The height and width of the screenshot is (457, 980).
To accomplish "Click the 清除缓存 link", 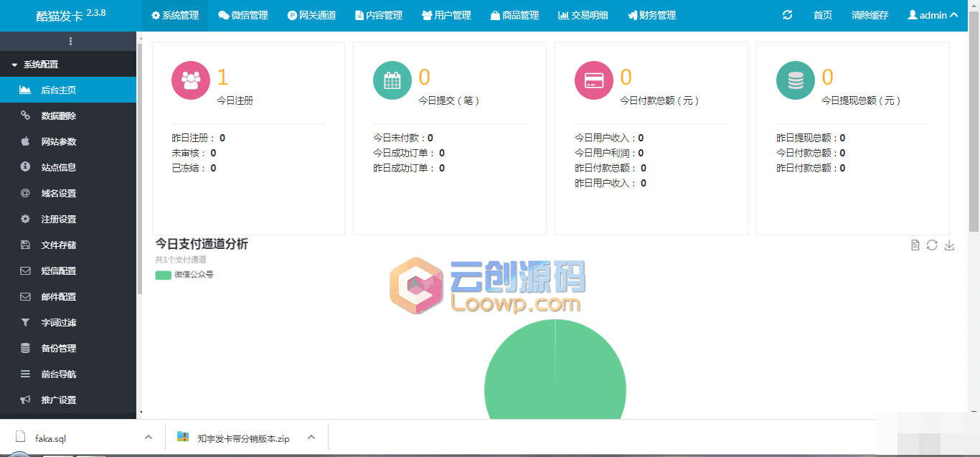I will coord(870,15).
